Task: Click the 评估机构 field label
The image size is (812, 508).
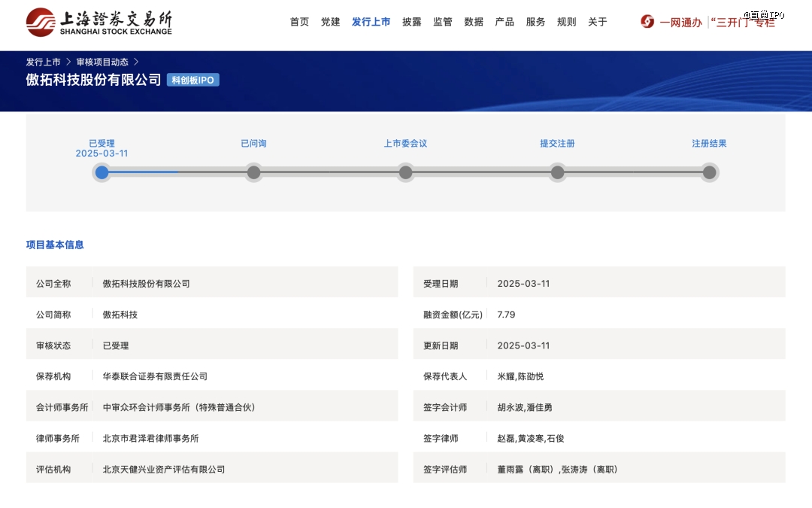Action: tap(53, 470)
